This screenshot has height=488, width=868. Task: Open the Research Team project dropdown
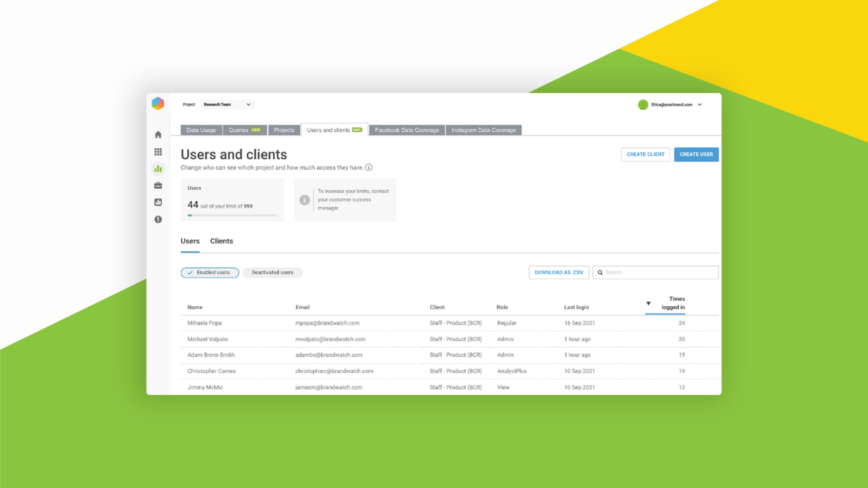coord(226,104)
